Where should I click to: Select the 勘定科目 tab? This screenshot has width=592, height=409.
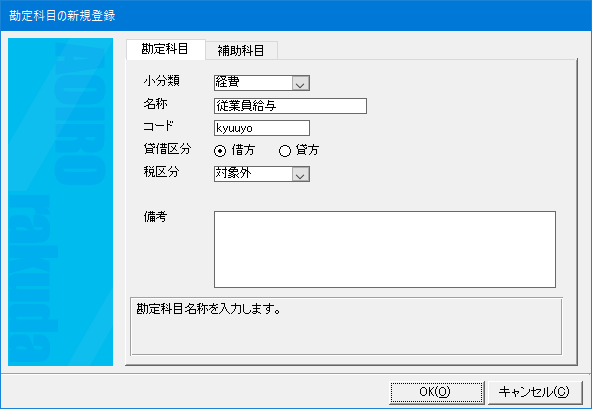point(166,49)
